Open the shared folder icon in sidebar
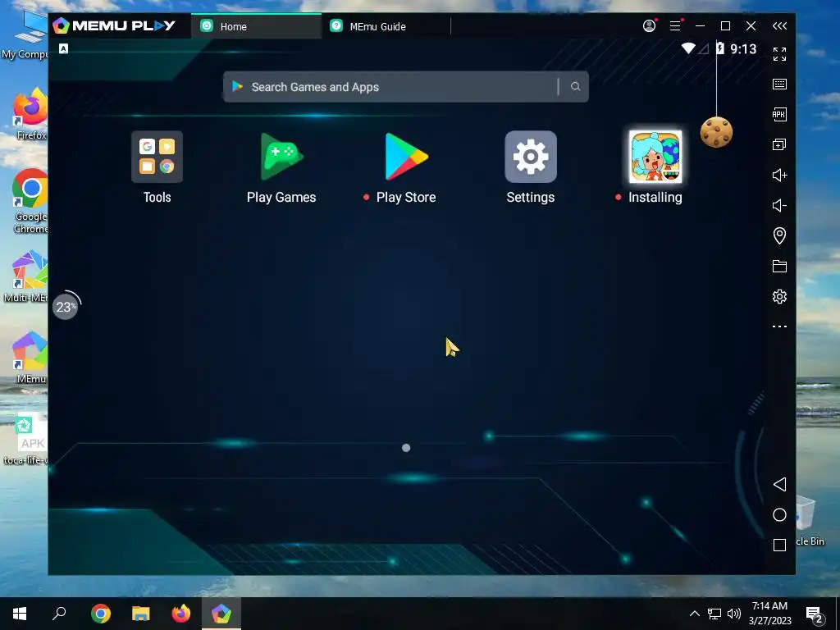This screenshot has height=630, width=840. click(779, 267)
